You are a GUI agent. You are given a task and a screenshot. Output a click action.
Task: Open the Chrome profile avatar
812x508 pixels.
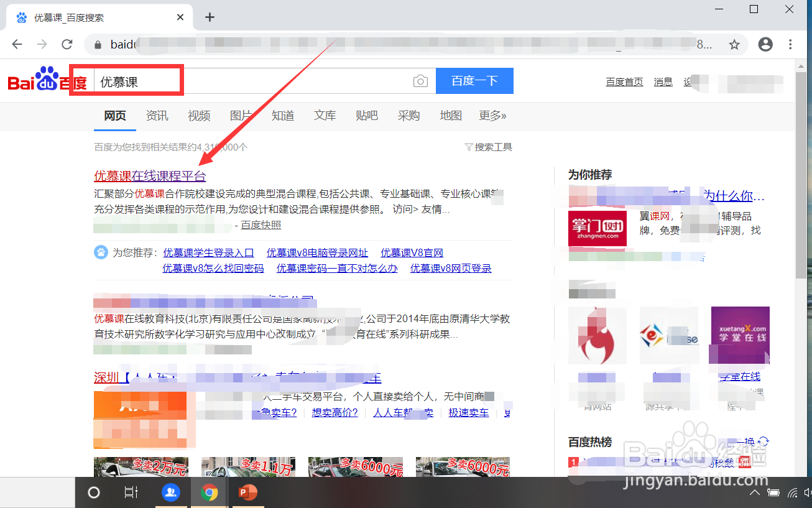click(765, 44)
